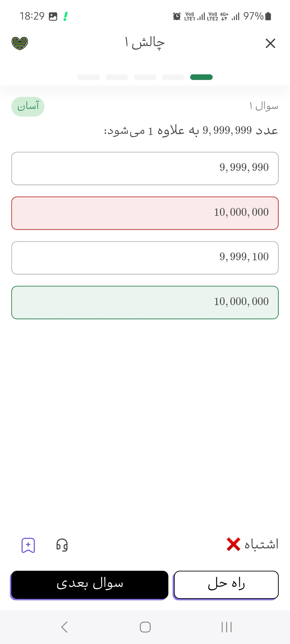
Task: Select the green-highlighted 10,000,000 answer
Action: (145, 302)
